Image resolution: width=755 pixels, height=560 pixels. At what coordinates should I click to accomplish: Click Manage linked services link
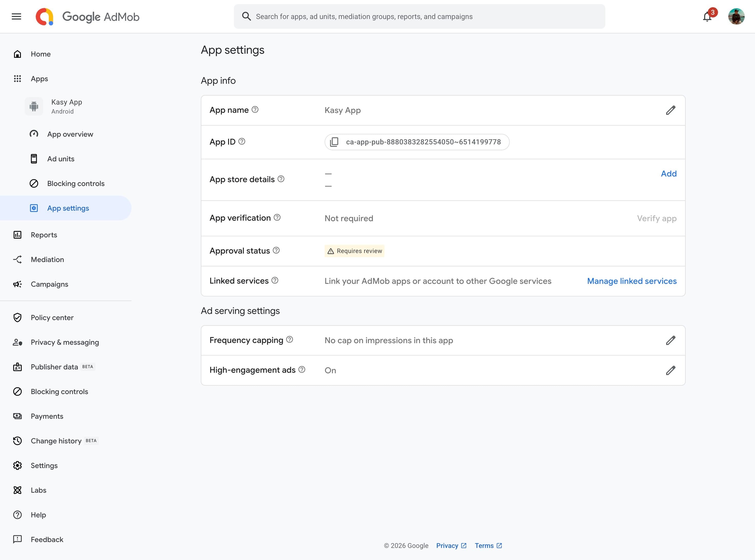pos(632,281)
